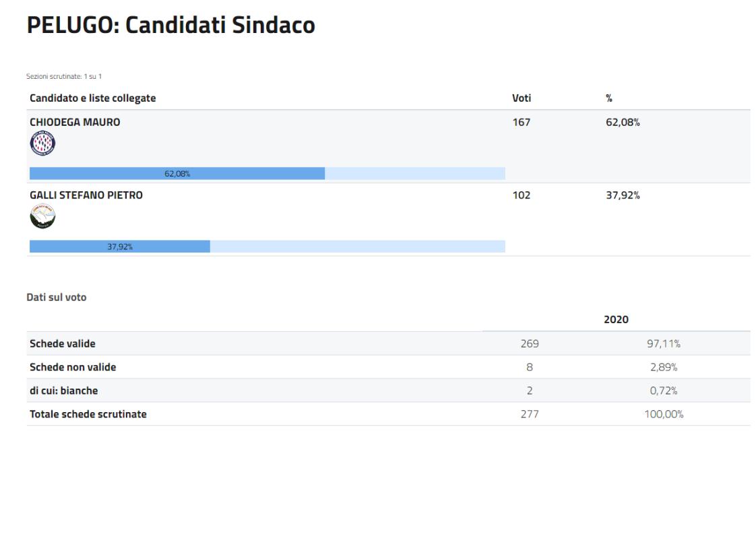Click the 'Dati sul voto' section heading
The height and width of the screenshot is (534, 756).
[x=57, y=297]
